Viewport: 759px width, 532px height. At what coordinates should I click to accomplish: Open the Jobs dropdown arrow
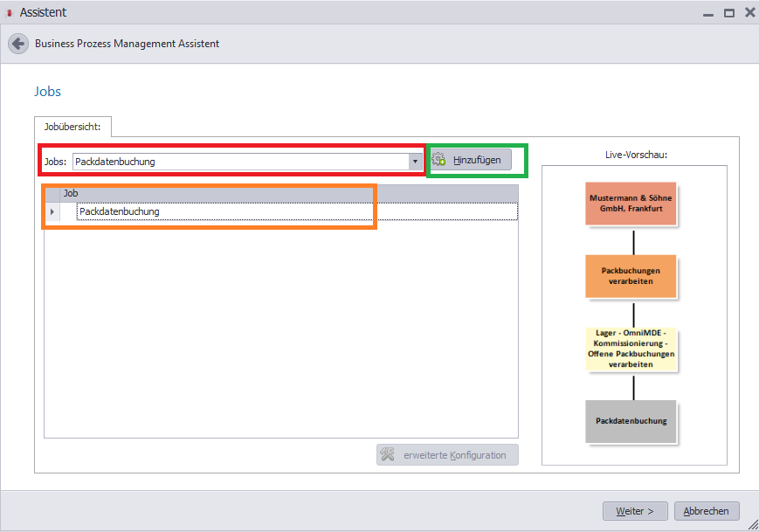(415, 162)
